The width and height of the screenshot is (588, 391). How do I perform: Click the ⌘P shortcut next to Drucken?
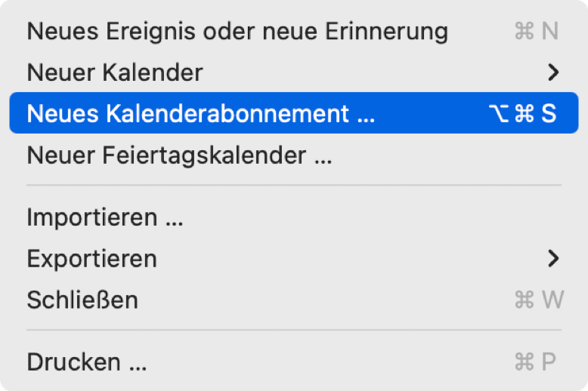536,362
